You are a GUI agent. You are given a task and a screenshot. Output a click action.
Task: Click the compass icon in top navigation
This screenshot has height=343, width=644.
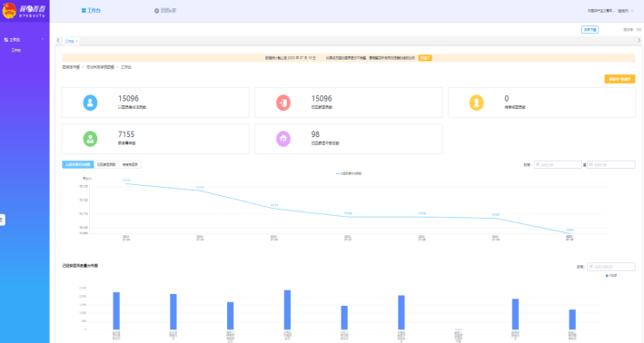click(156, 11)
